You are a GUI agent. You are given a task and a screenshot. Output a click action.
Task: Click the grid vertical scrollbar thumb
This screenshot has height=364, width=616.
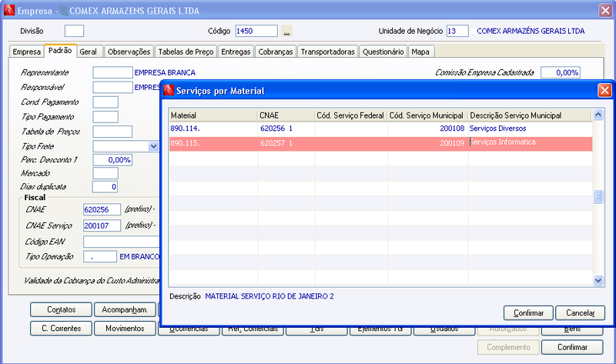[x=598, y=196]
